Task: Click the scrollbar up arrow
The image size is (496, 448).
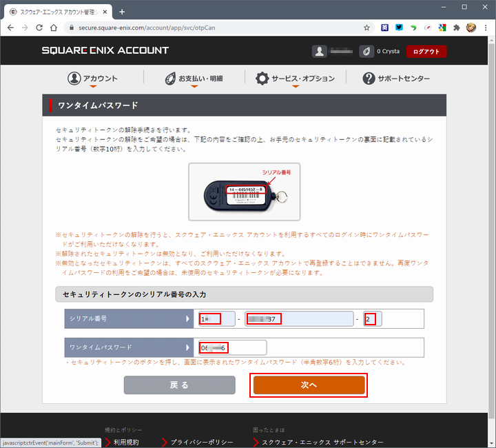Action: tap(492, 40)
